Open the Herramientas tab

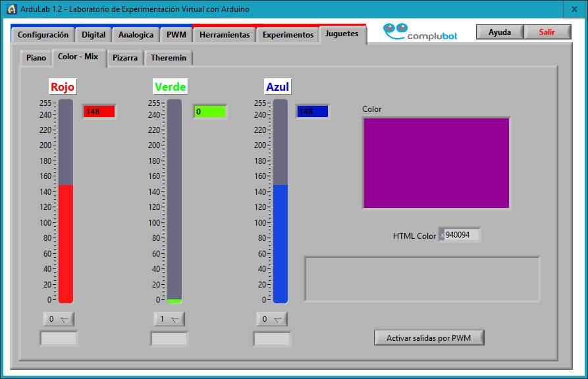[x=225, y=35]
